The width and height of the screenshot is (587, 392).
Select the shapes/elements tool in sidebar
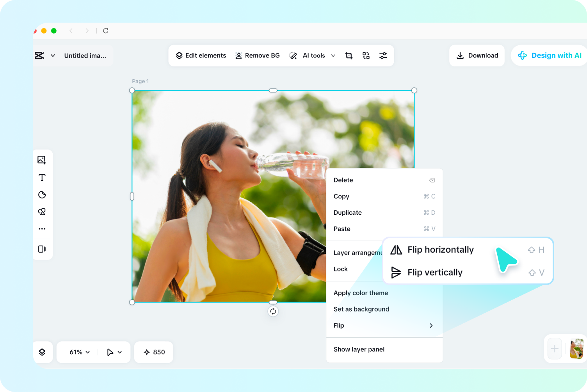[42, 211]
